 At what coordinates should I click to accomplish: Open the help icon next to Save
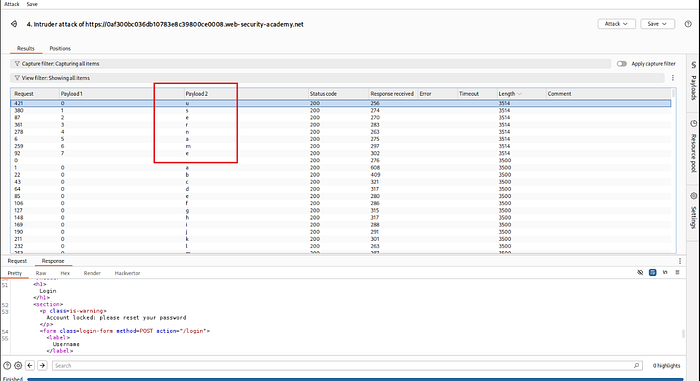click(x=688, y=24)
